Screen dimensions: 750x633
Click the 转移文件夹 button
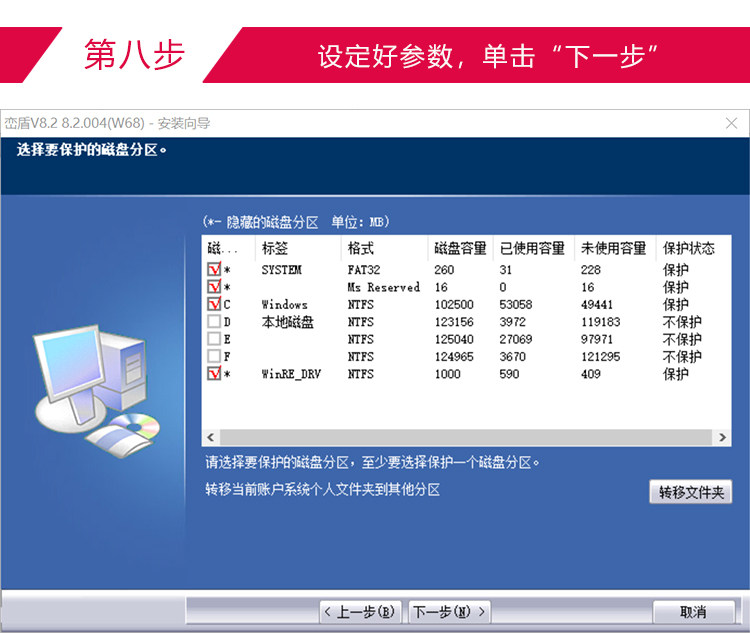691,492
